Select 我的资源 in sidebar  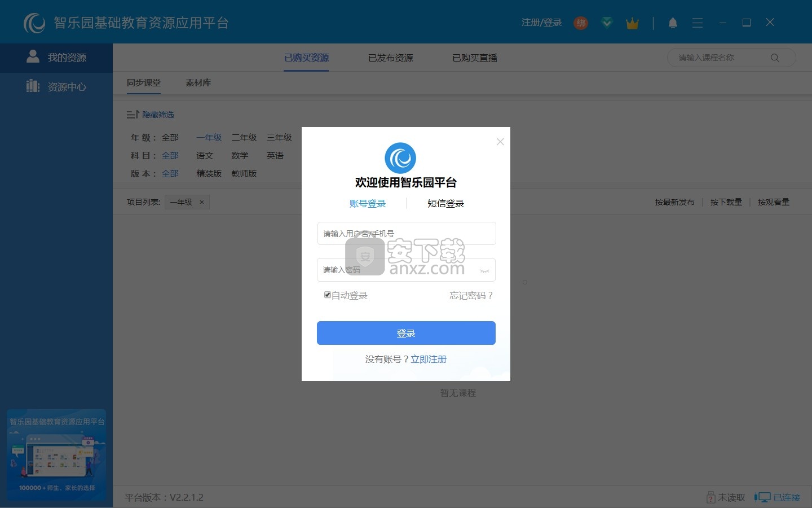(56, 58)
